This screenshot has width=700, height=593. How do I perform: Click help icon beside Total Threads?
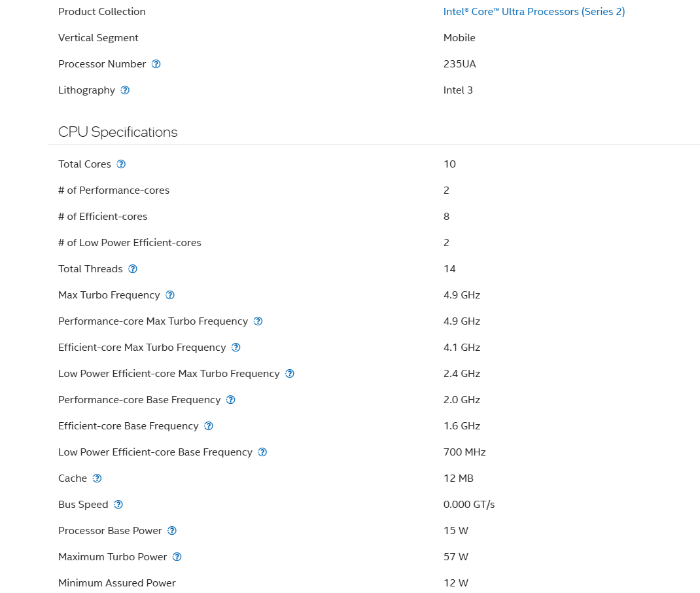133,269
